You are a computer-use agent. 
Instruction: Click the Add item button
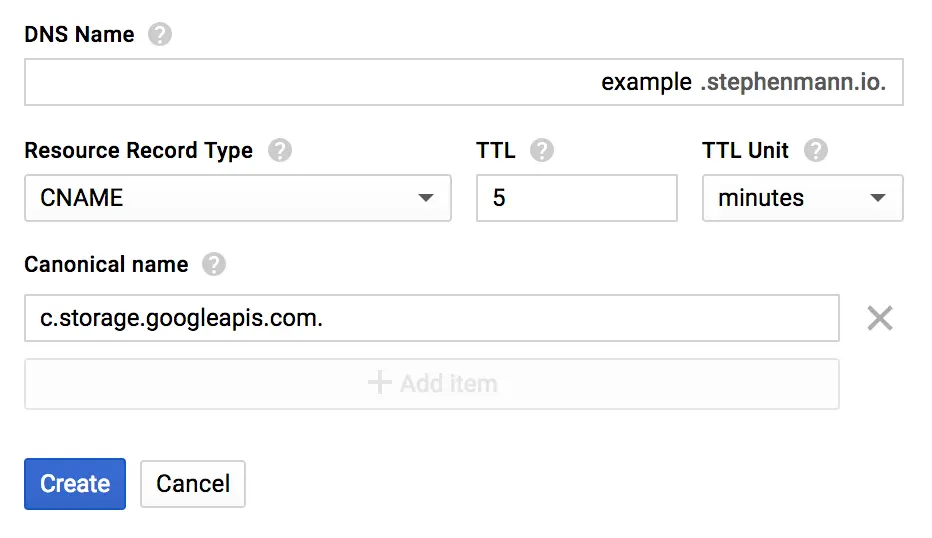pyautogui.click(x=431, y=383)
